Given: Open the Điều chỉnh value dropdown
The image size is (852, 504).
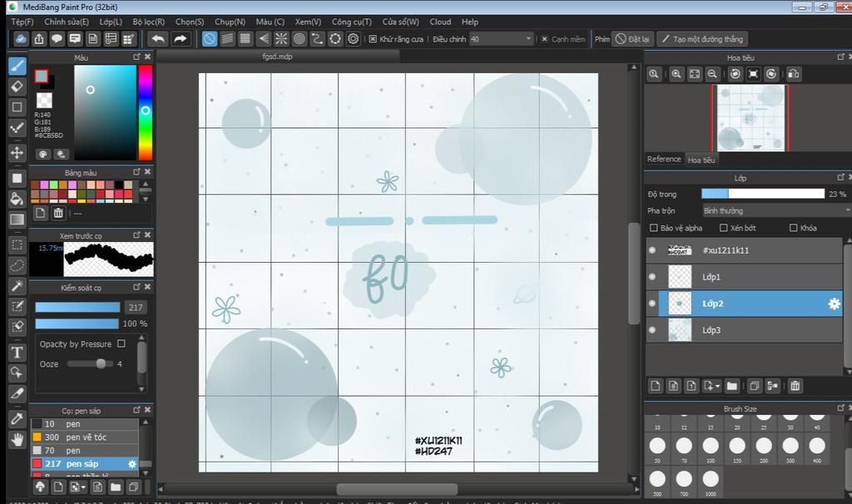Looking at the screenshot, I should [501, 39].
